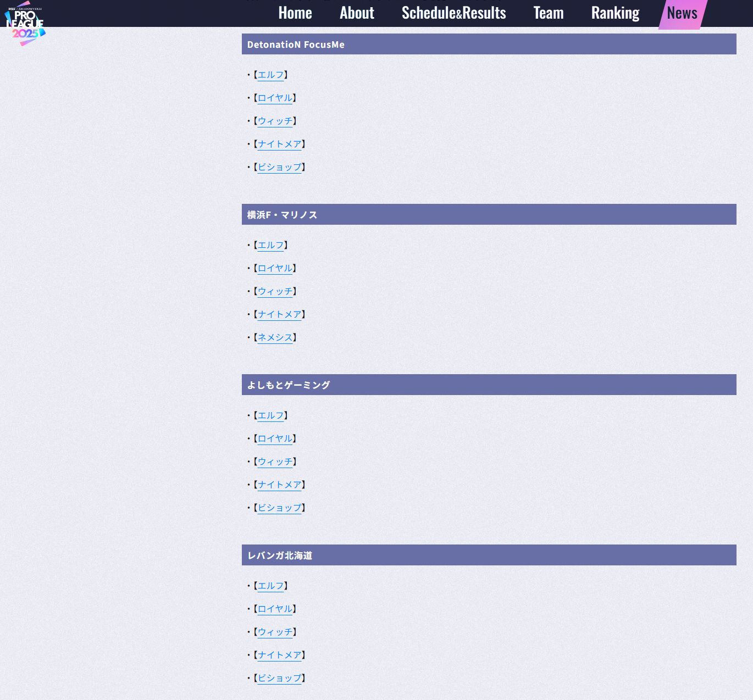Open よしもとゲーミング ナイトメア deck link
Viewport: 753px width, 700px height.
279,485
